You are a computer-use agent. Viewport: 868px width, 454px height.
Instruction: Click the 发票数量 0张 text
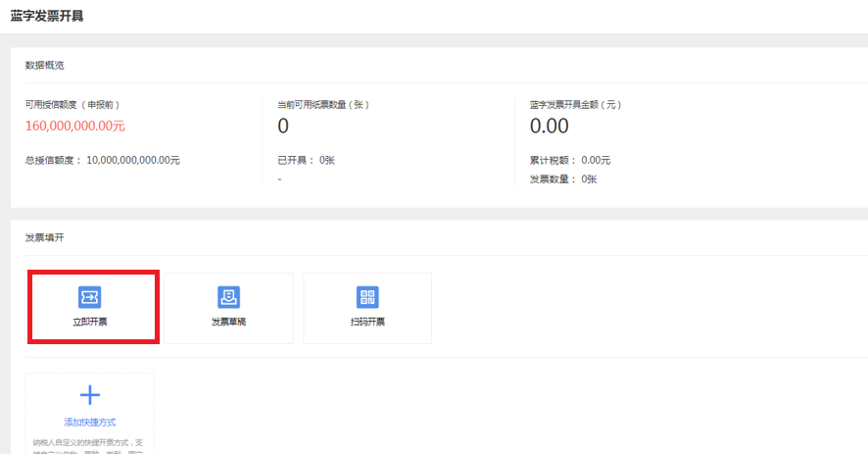(x=563, y=179)
